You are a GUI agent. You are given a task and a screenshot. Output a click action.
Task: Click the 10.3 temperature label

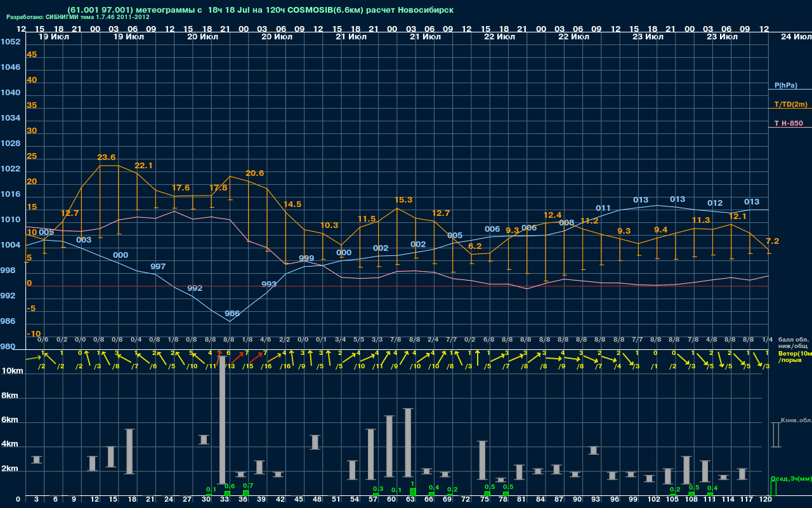click(x=329, y=225)
